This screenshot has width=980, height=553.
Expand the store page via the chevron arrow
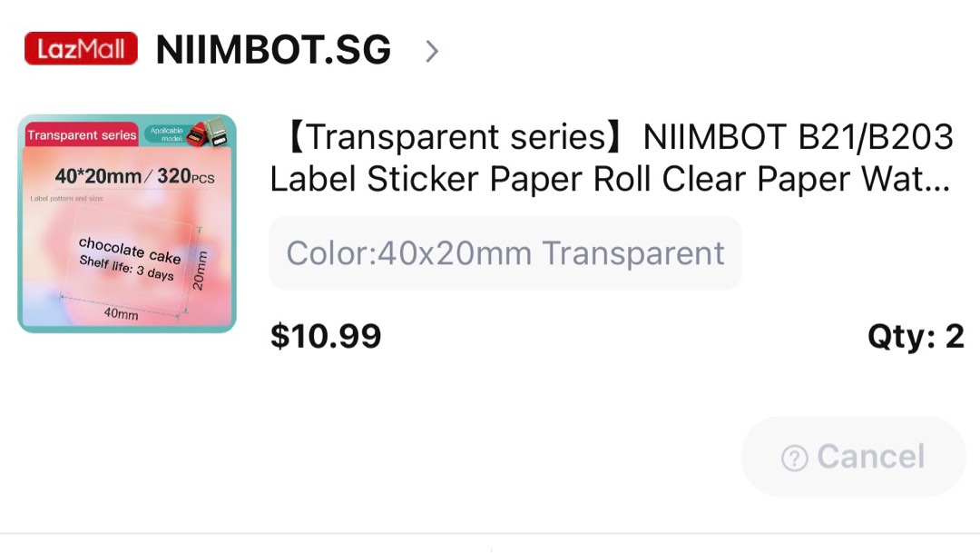coord(431,51)
